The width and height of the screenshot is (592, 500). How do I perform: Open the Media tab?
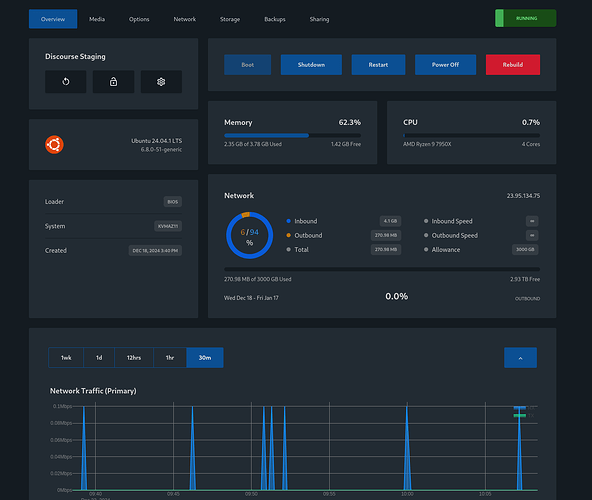pos(97,19)
